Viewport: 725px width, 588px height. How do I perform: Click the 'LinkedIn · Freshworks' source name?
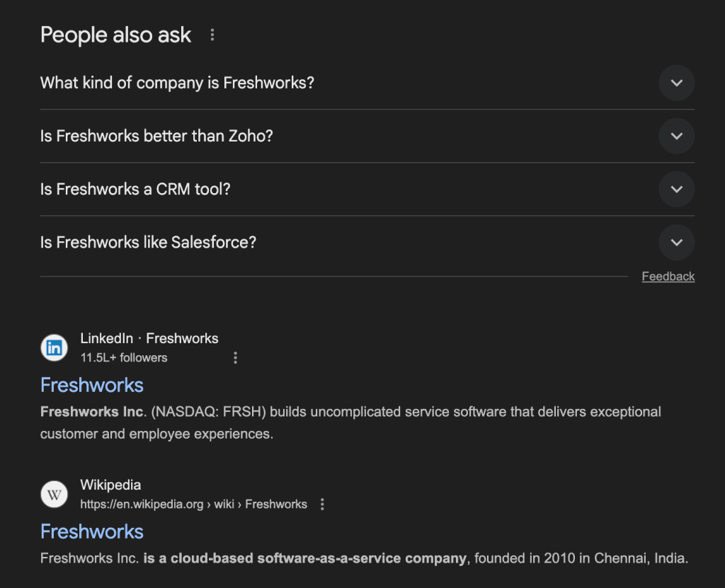click(x=149, y=338)
